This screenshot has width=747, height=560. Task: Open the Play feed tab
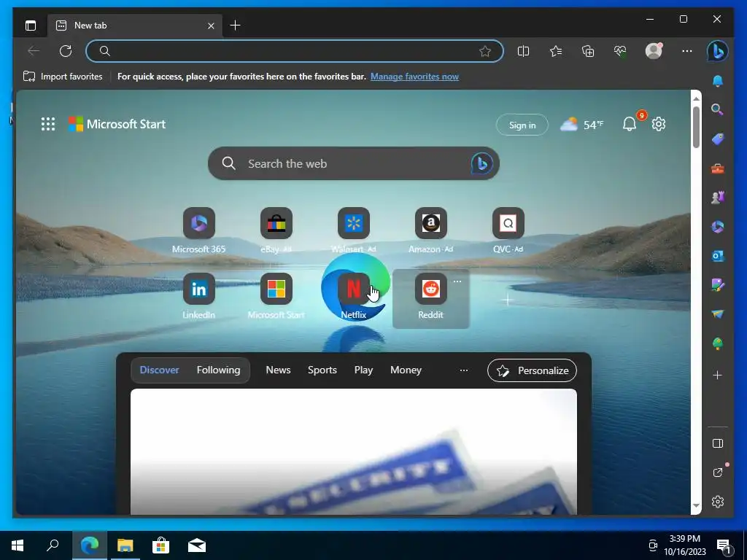(x=363, y=370)
